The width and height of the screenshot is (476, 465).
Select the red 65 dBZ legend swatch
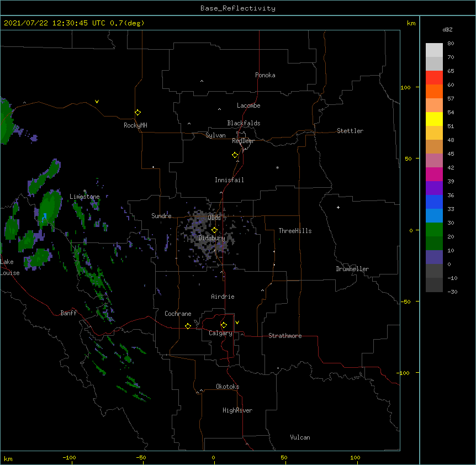point(434,78)
